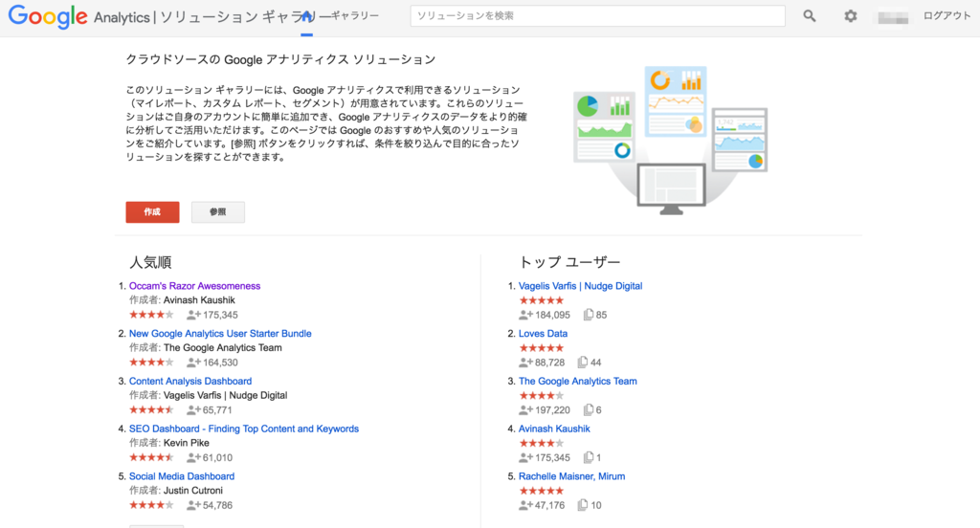Click copy icon next to 85
980x528 pixels.
click(589, 315)
